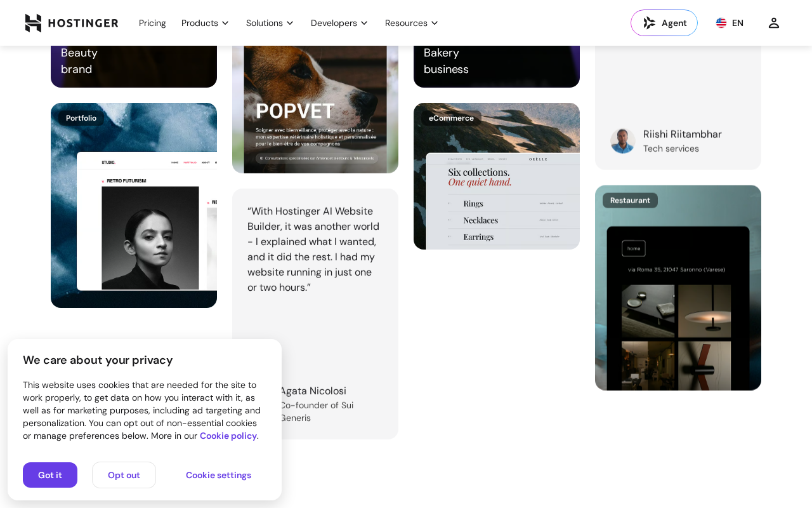Click Riishi Riitambhar's avatar photo

623,141
